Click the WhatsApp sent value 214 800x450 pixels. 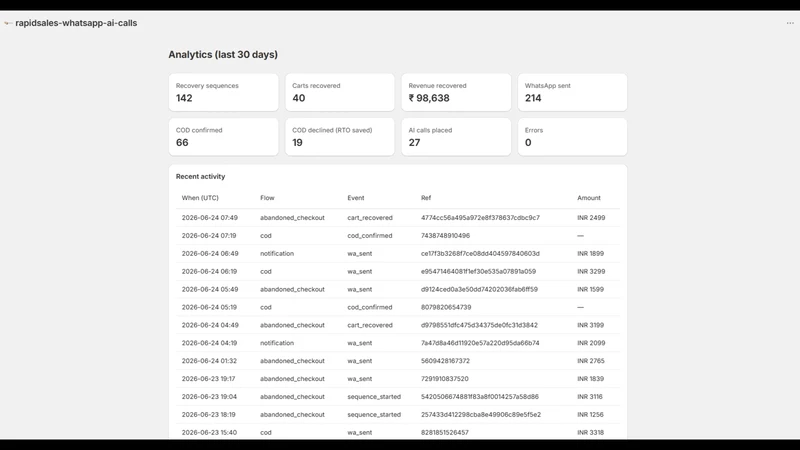click(533, 98)
